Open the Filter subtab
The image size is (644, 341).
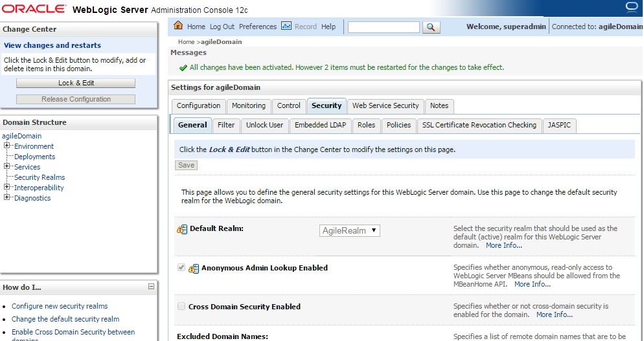tap(226, 125)
